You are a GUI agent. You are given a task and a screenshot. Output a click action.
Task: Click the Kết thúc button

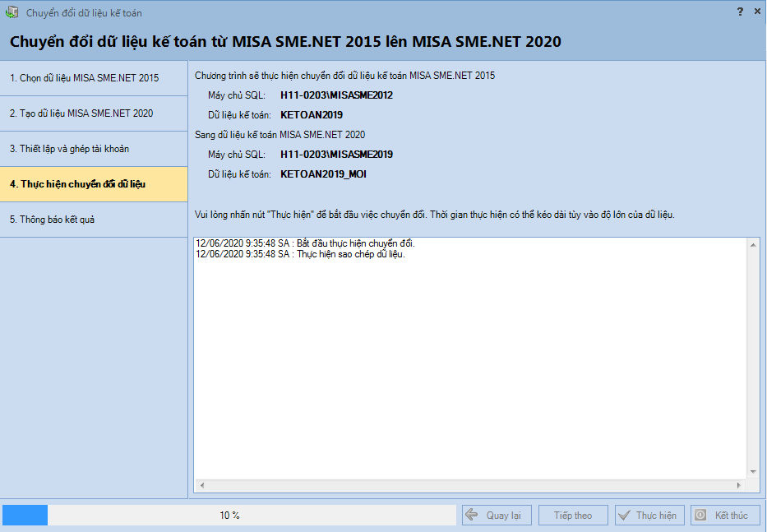725,516
